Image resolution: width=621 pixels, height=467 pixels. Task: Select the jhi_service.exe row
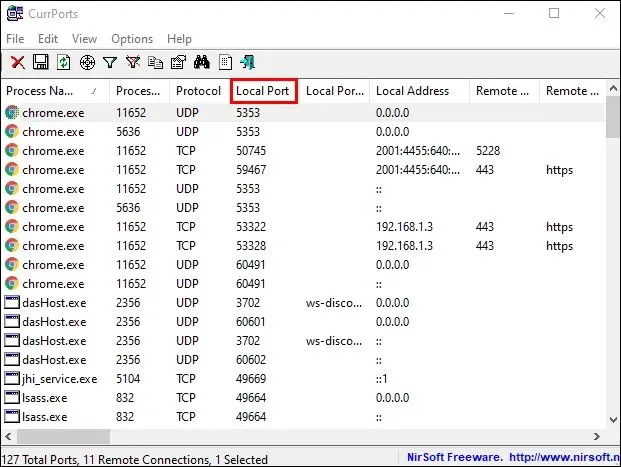point(60,379)
